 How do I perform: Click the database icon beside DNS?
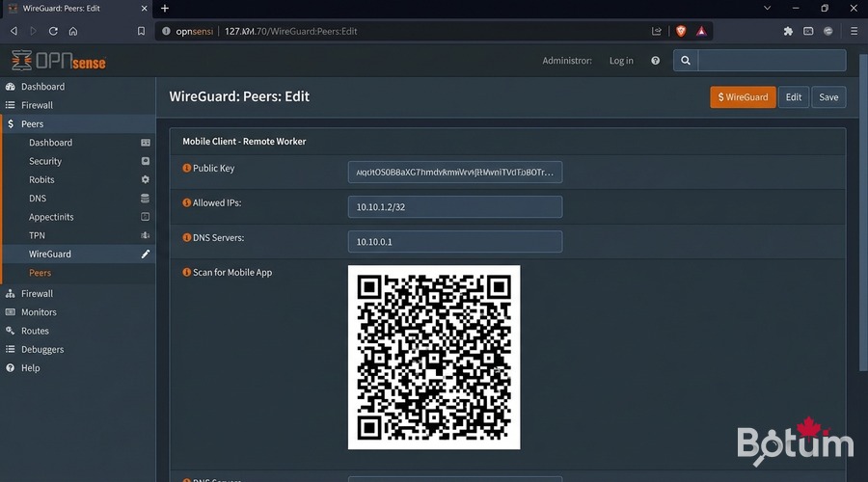(145, 199)
